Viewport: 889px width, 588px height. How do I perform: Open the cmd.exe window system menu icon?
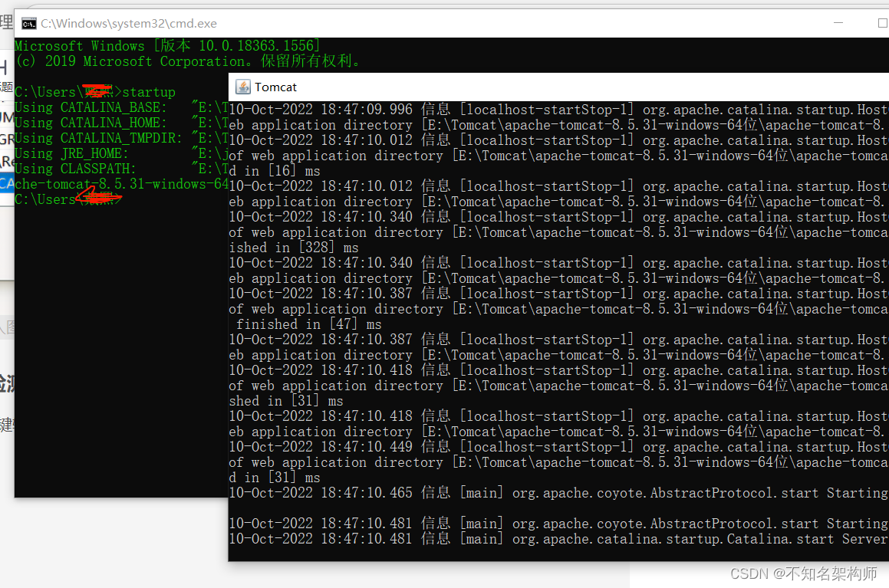29,24
